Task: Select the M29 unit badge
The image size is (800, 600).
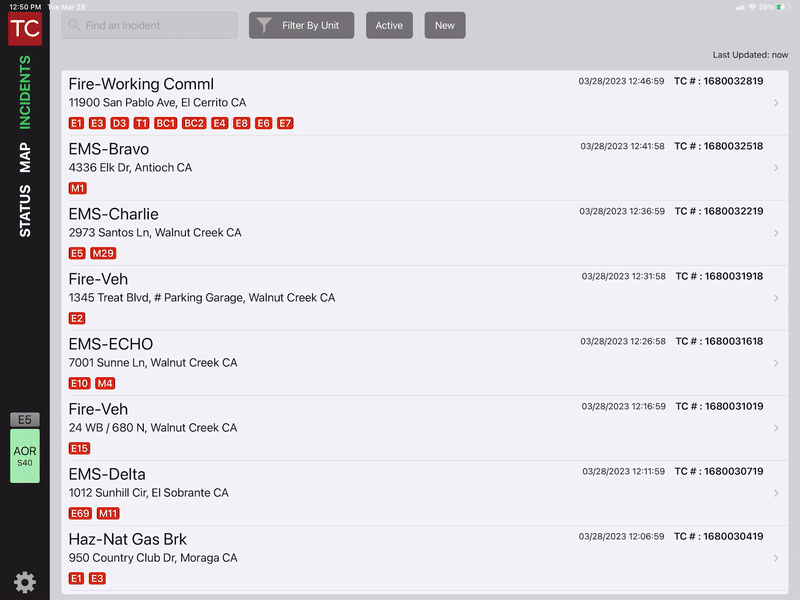Action: coord(103,253)
